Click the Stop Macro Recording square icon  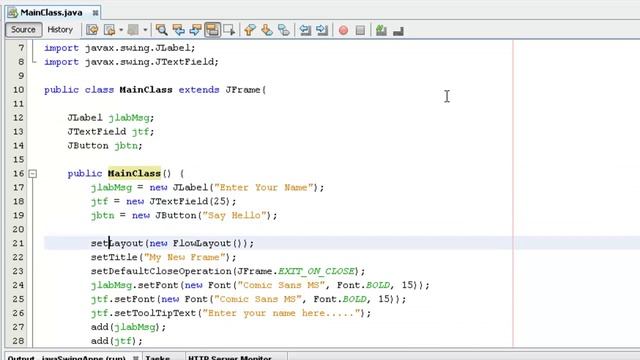point(360,30)
